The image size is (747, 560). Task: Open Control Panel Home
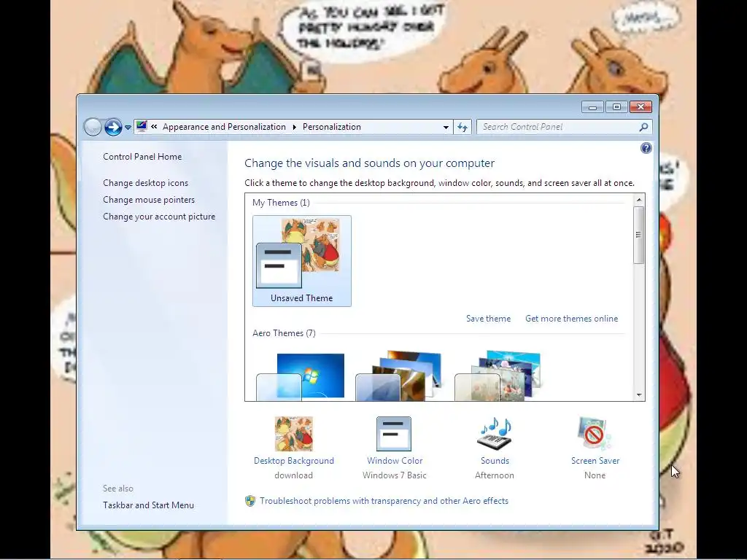coord(142,157)
